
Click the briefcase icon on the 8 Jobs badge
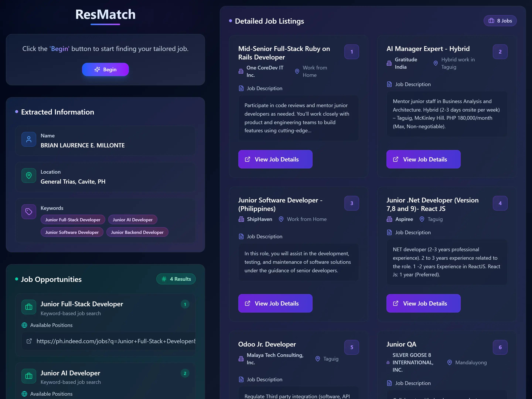(x=491, y=21)
